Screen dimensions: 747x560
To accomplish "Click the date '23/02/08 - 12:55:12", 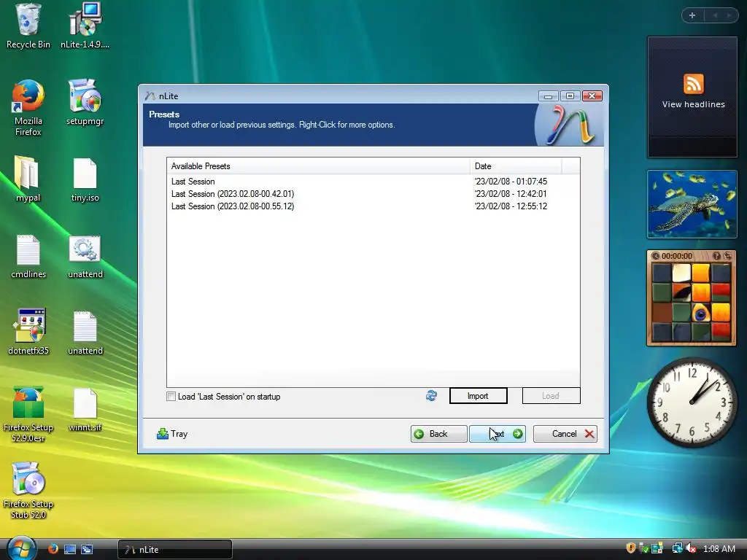I will pos(511,206).
